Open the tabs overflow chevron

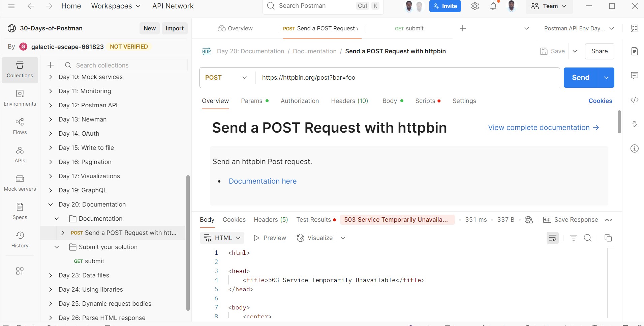[527, 28]
